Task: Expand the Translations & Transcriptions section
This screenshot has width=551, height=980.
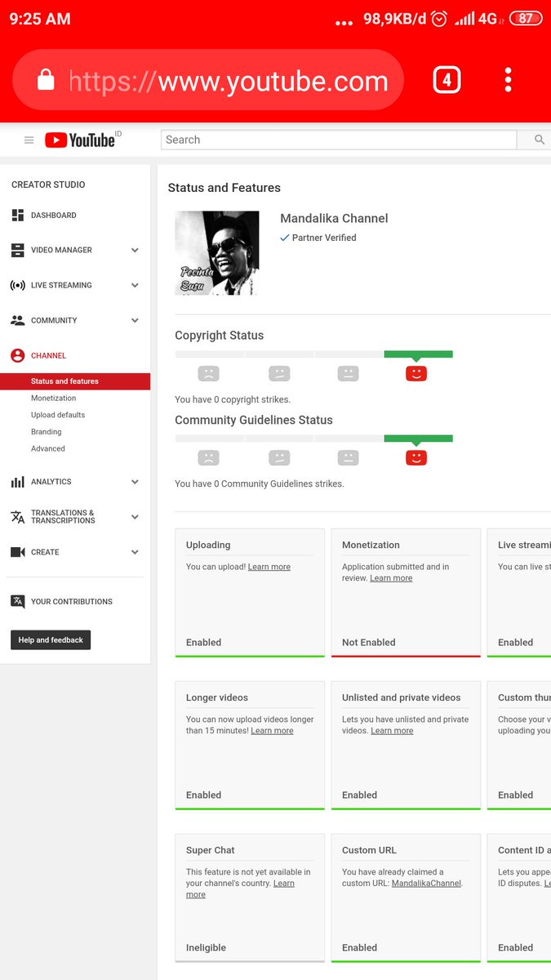Action: [x=135, y=517]
